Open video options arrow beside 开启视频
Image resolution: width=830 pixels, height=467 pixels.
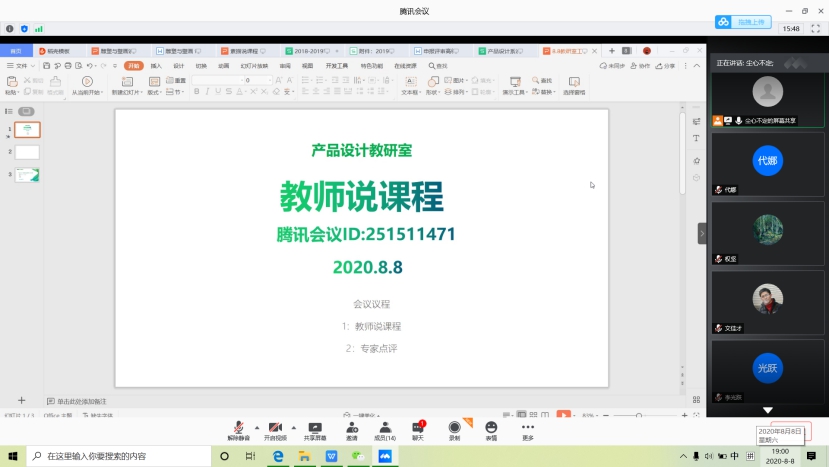coord(294,427)
